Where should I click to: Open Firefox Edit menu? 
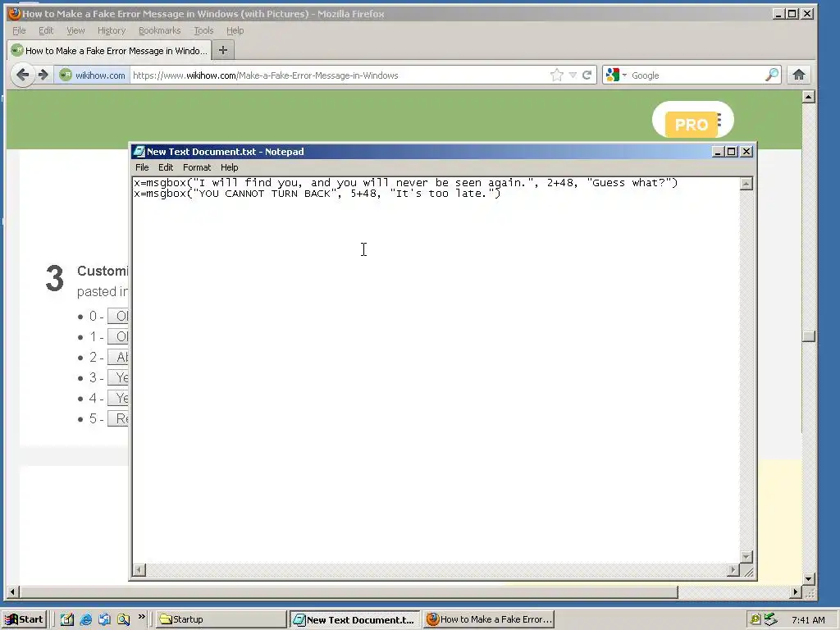click(46, 30)
